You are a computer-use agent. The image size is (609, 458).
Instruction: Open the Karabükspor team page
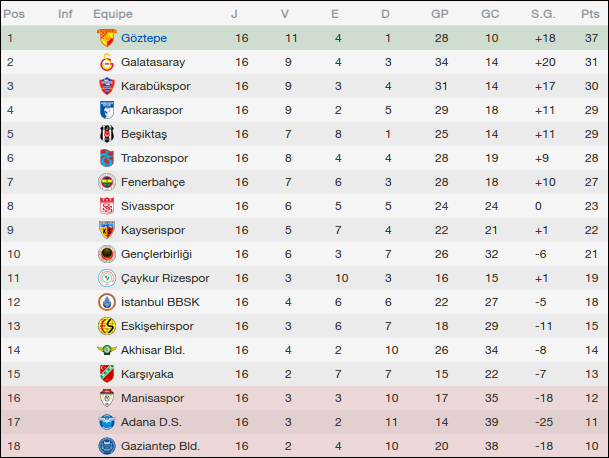(x=155, y=86)
